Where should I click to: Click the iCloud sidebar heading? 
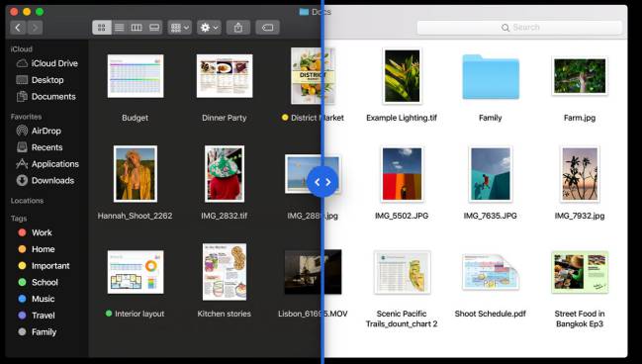[22, 49]
